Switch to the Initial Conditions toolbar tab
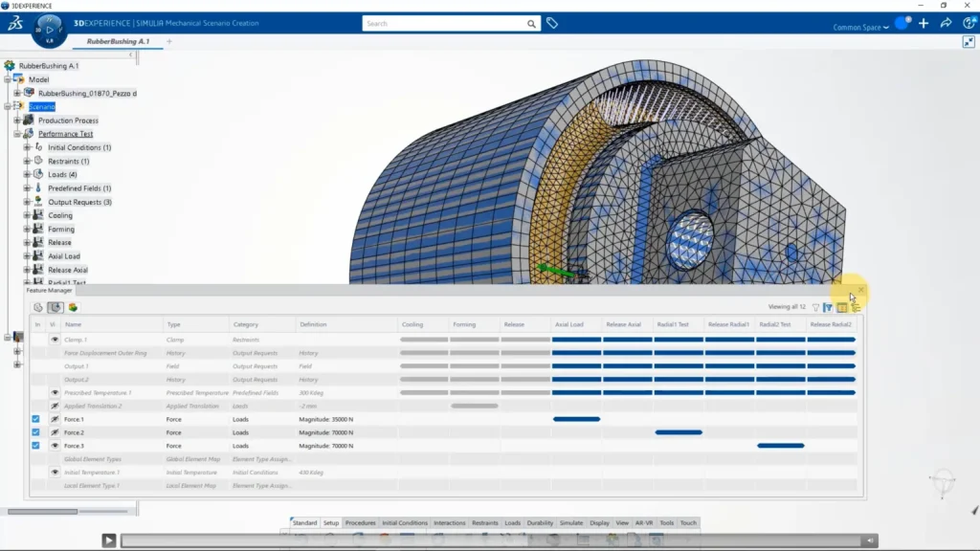Viewport: 980px width, 551px height. (x=405, y=523)
